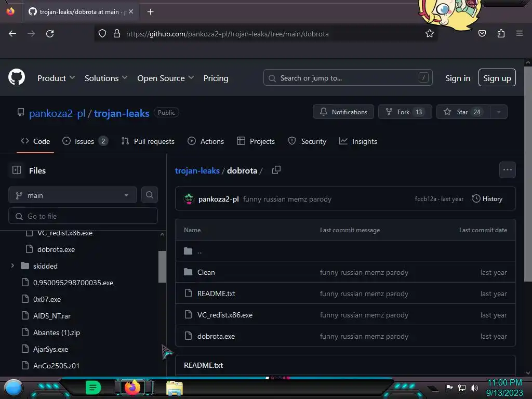Click the page vertical scrollbar

tap(528, 173)
